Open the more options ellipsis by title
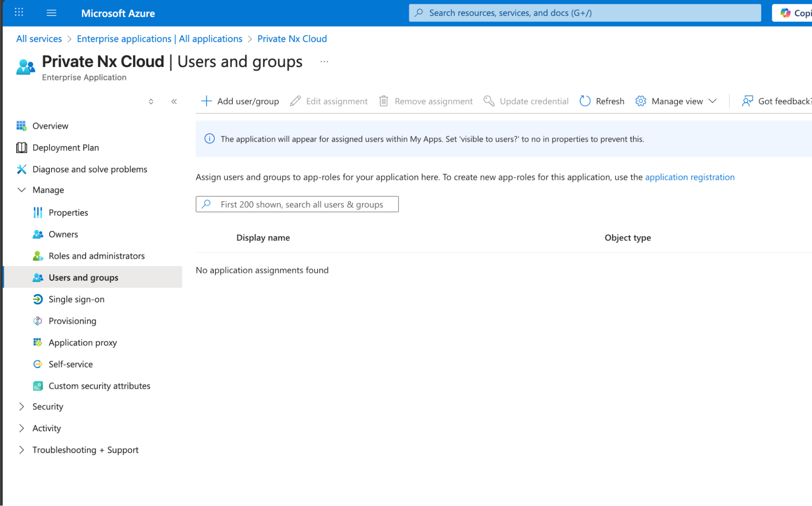 (324, 62)
